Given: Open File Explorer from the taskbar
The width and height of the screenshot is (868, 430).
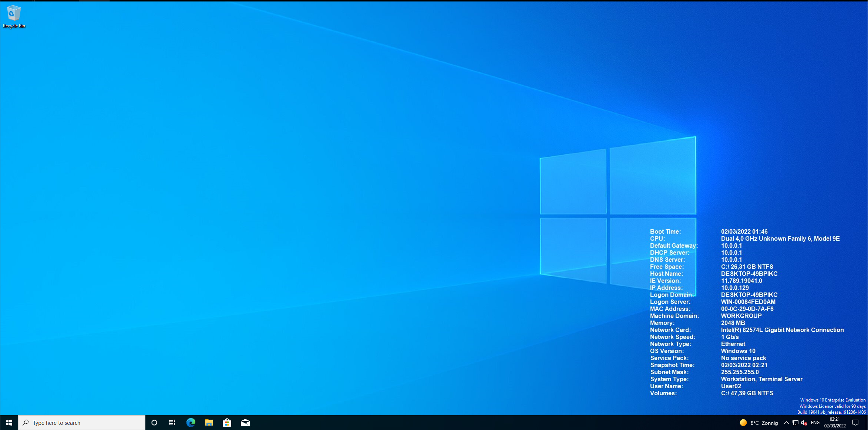Looking at the screenshot, I should coord(209,423).
